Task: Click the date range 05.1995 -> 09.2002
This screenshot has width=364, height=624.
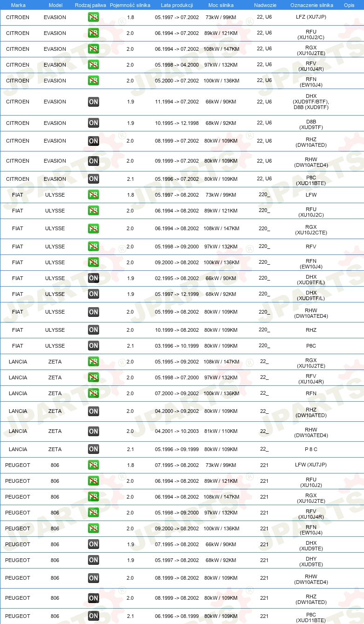Action: [x=177, y=362]
